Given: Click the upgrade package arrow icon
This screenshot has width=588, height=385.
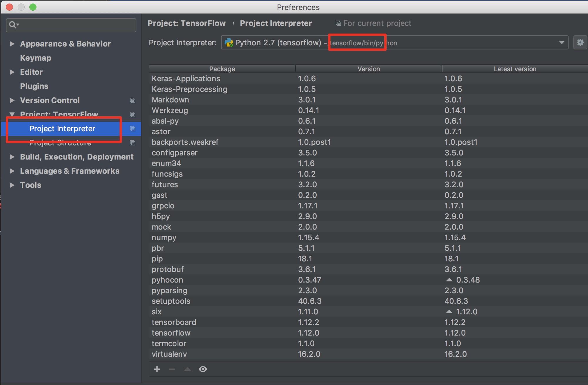Looking at the screenshot, I should click(x=188, y=369).
